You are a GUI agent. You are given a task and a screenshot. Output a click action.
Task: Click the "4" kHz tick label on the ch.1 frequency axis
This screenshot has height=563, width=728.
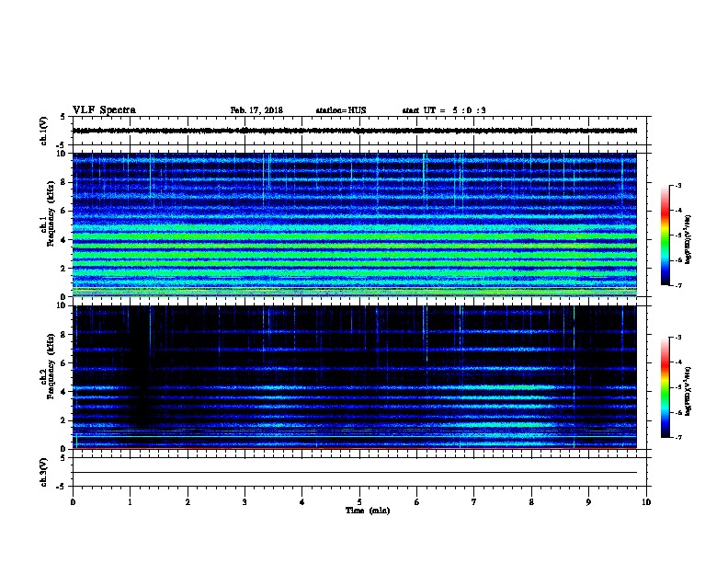63,240
